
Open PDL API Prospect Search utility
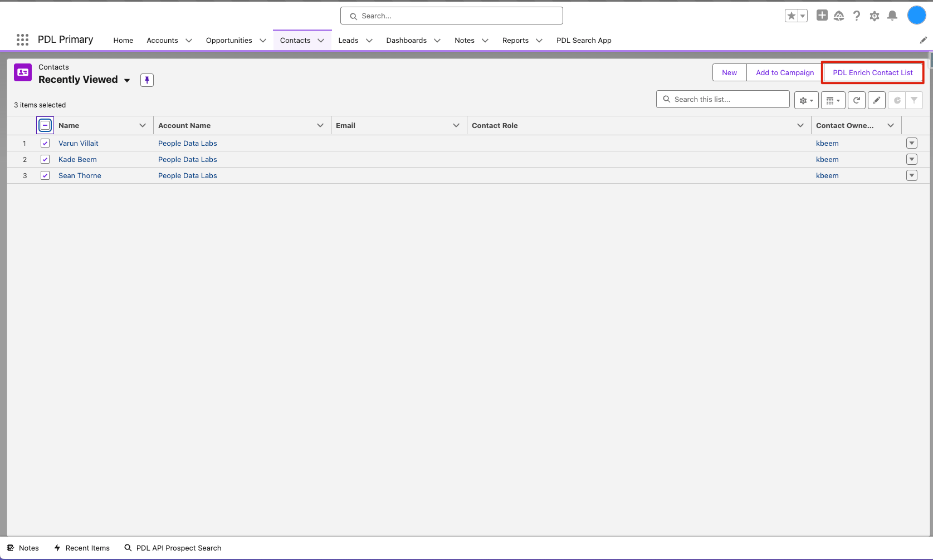(x=173, y=548)
